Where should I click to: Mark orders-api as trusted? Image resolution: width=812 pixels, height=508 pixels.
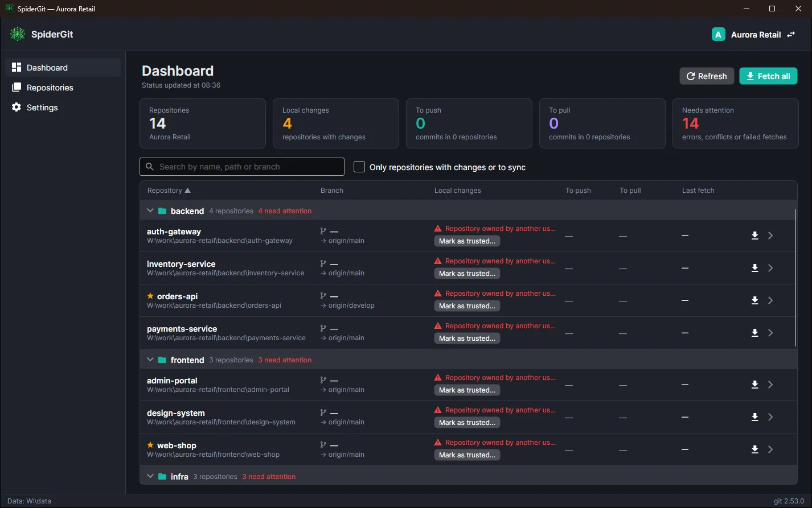[x=467, y=306]
